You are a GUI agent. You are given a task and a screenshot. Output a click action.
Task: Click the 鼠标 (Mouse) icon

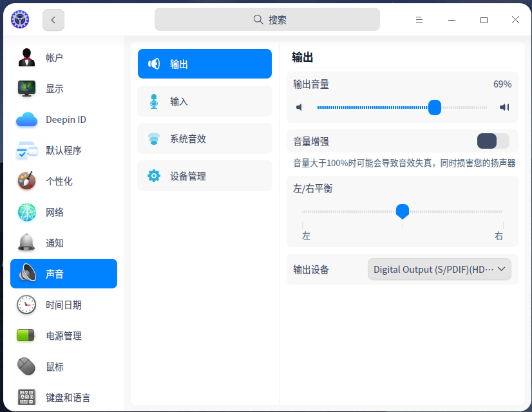tap(26, 366)
